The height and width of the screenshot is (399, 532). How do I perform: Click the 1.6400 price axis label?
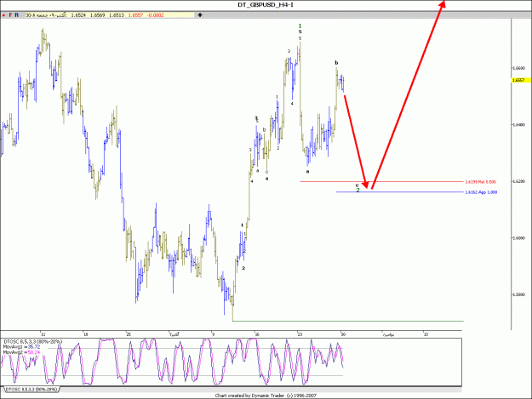coord(518,125)
